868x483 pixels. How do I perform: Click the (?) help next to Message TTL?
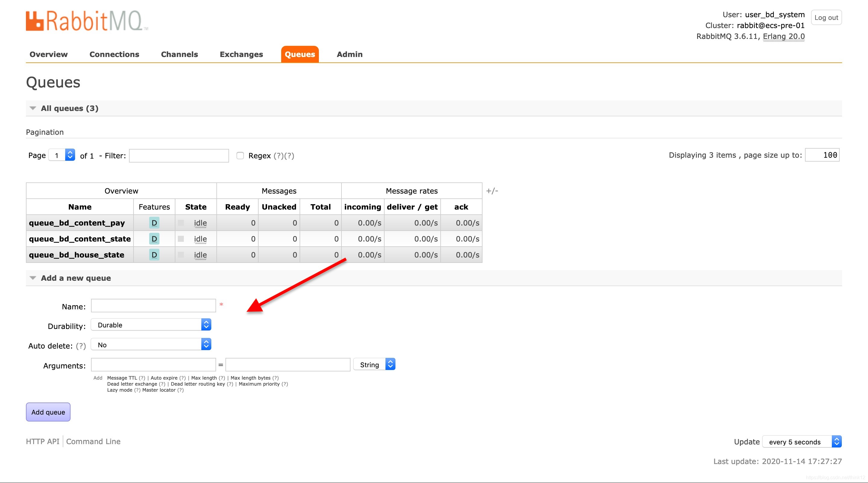142,378
